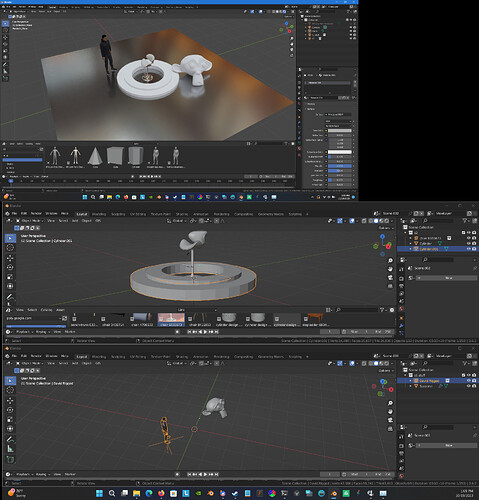The width and height of the screenshot is (479, 500).
Task: Play animation in bottom window timeline
Action: [x=205, y=474]
